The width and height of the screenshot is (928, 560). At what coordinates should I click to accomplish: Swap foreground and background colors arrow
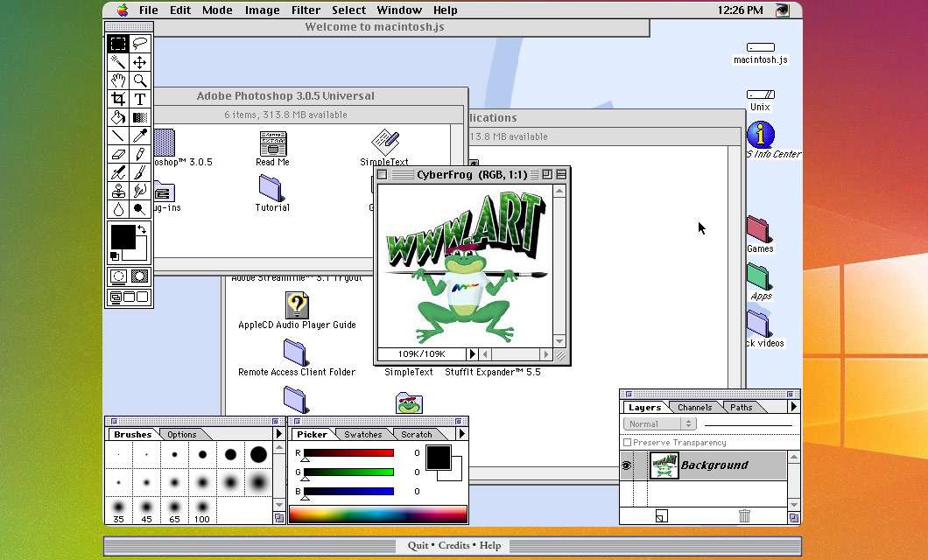142,229
